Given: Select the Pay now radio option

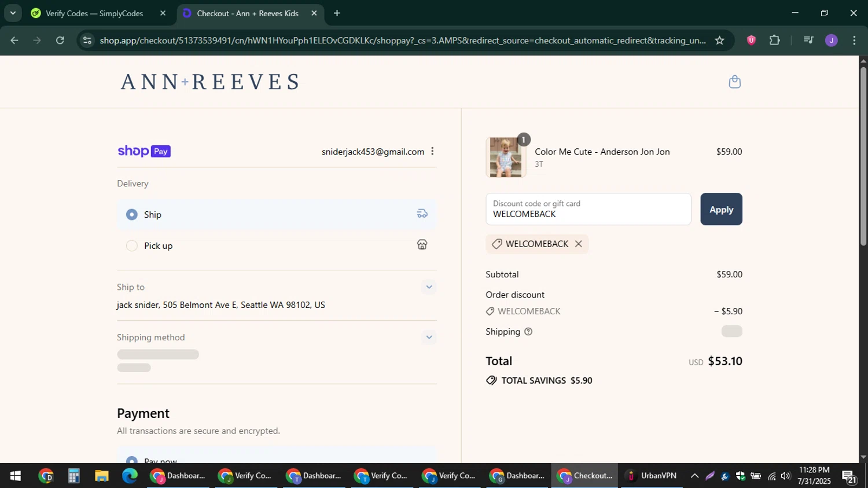Looking at the screenshot, I should tap(132, 461).
